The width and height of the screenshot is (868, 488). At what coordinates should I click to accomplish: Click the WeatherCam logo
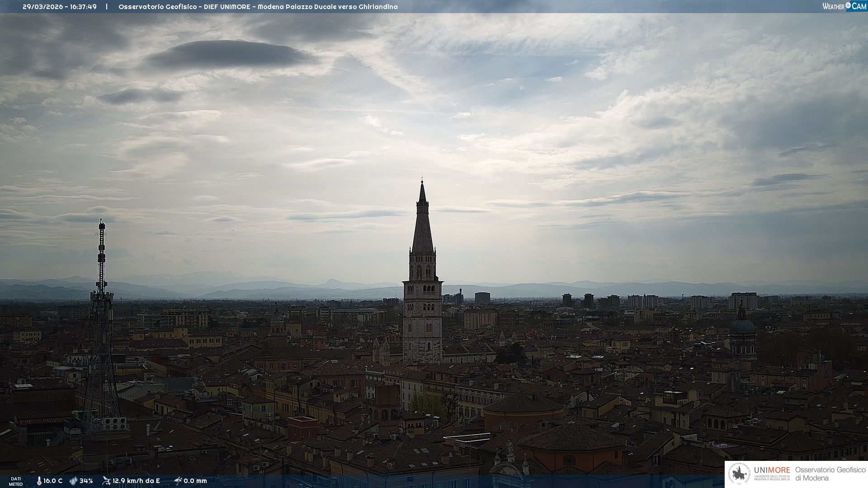click(x=844, y=6)
